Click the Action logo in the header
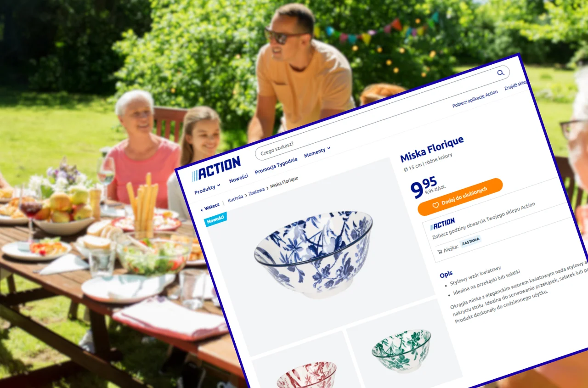The image size is (588, 388). (x=216, y=169)
